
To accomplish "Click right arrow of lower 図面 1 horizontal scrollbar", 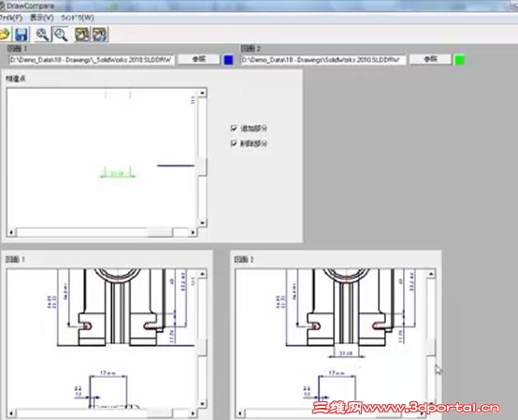I will 194,413.
